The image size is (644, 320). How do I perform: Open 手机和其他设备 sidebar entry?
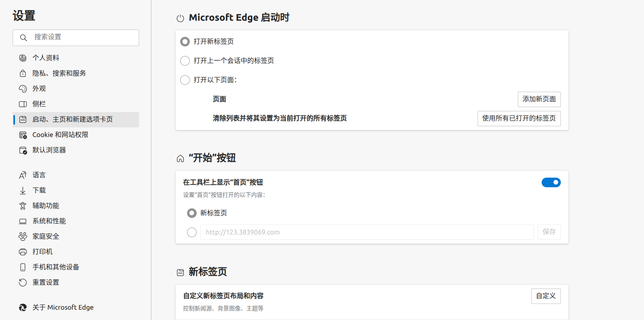(76, 267)
